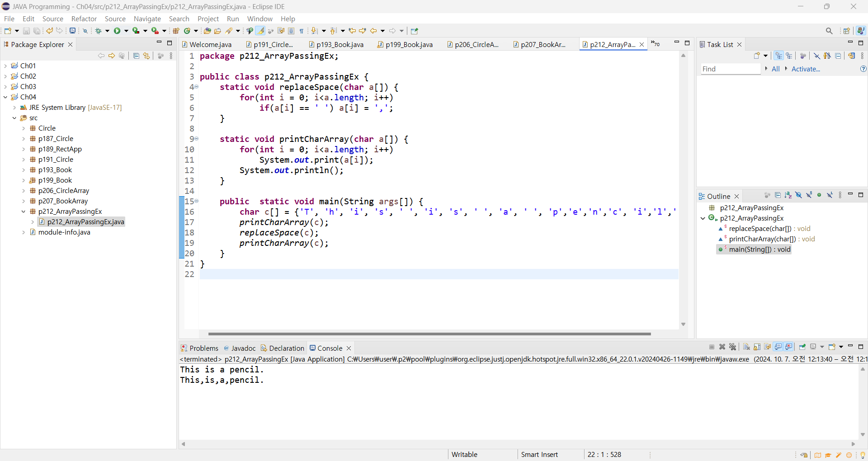This screenshot has height=461, width=868.
Task: Toggle Hide Completed Tasks in Task List
Action: tap(817, 56)
